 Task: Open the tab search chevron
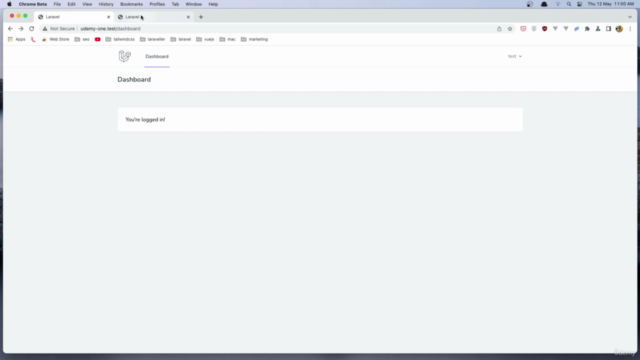tap(630, 17)
